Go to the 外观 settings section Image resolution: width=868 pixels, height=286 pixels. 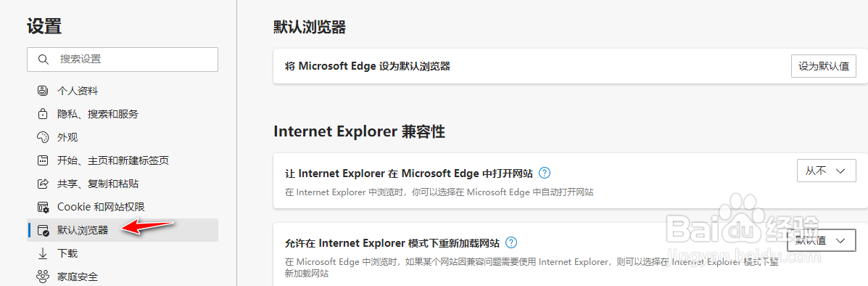coord(123,137)
